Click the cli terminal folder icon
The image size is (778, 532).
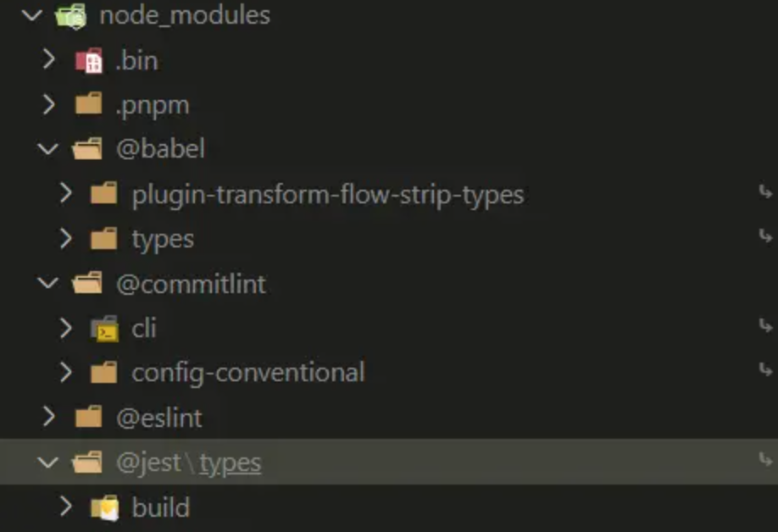pyautogui.click(x=105, y=328)
